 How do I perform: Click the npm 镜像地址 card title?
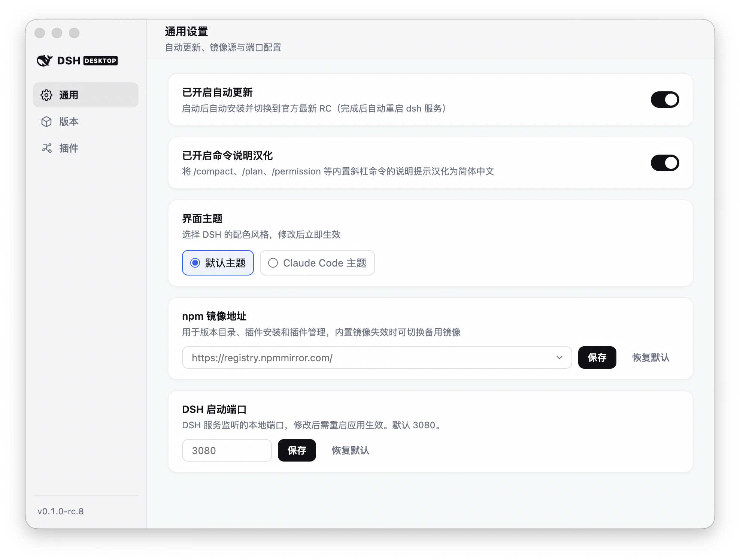tap(214, 316)
